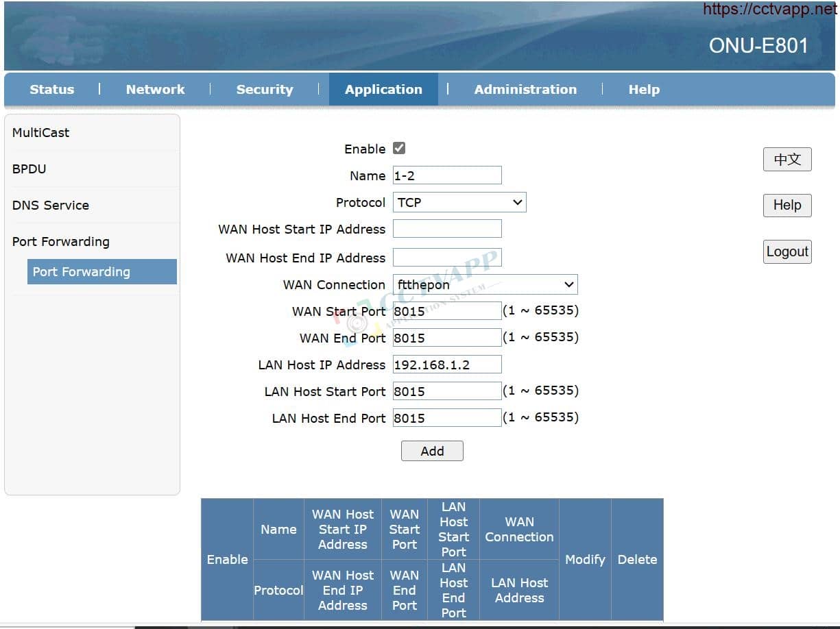This screenshot has width=840, height=629.
Task: Switch language with the 中文 button
Action: 787,160
